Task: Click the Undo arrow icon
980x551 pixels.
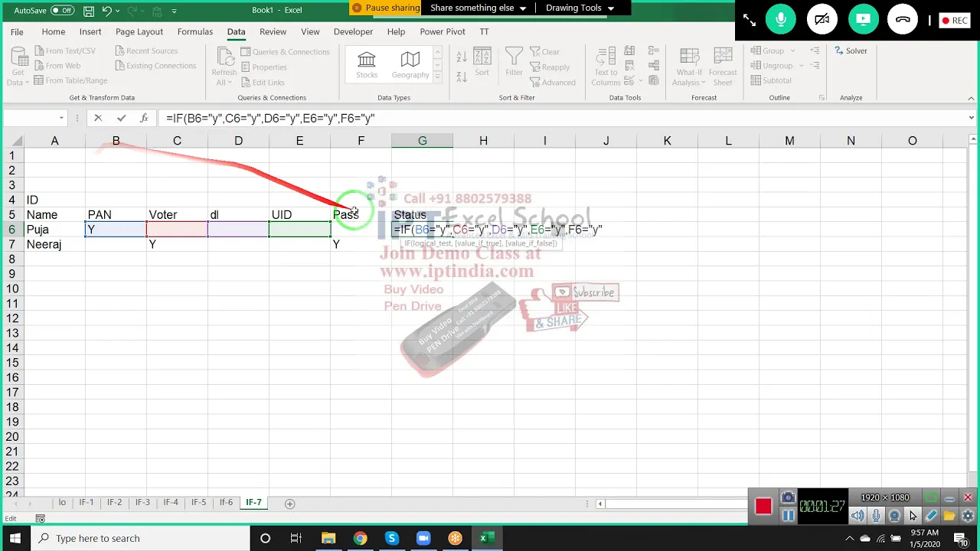Action: pos(106,11)
